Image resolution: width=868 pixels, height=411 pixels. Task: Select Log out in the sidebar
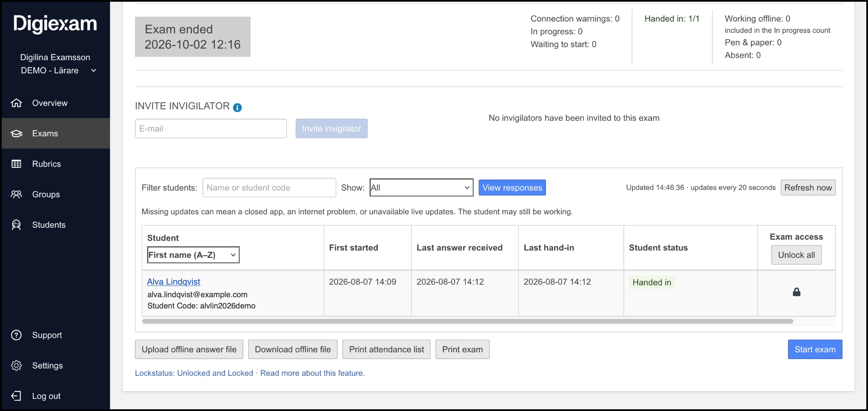(x=56, y=396)
